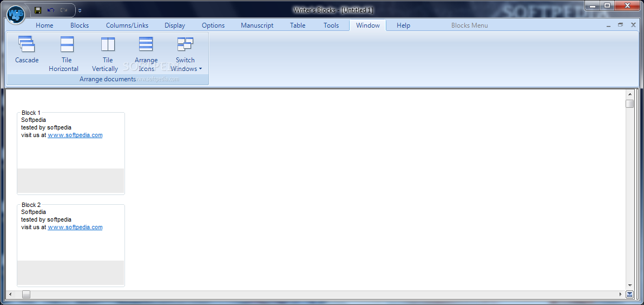Select the Window ribbon tab
The height and width of the screenshot is (305, 644).
click(x=368, y=25)
